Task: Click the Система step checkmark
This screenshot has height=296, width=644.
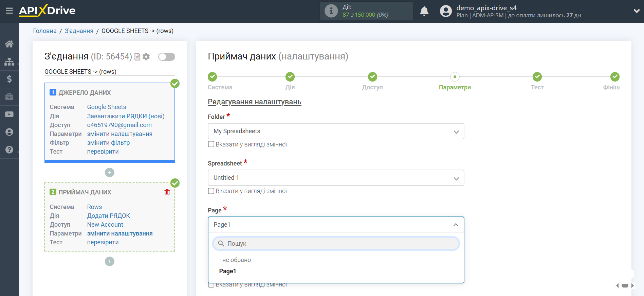Action: (213, 77)
